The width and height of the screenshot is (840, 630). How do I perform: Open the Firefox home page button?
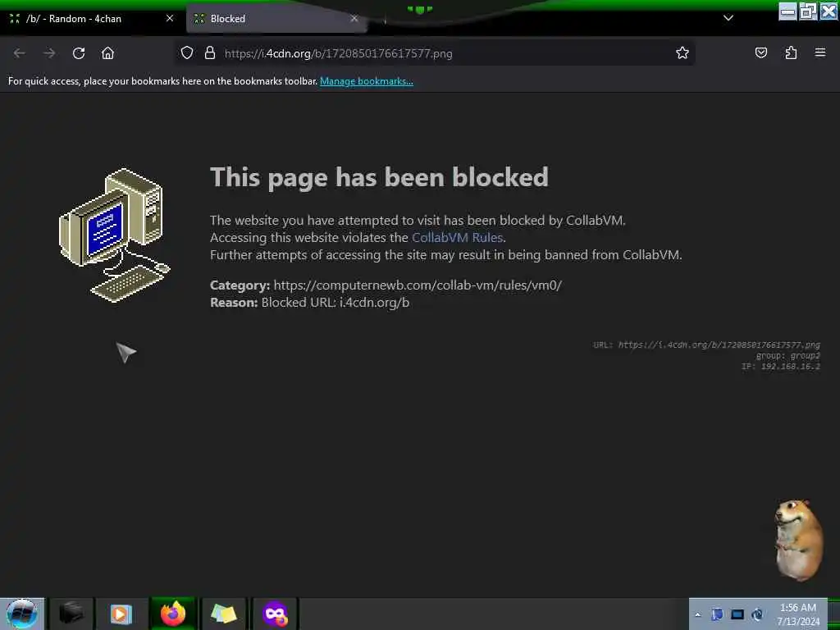[x=107, y=53]
